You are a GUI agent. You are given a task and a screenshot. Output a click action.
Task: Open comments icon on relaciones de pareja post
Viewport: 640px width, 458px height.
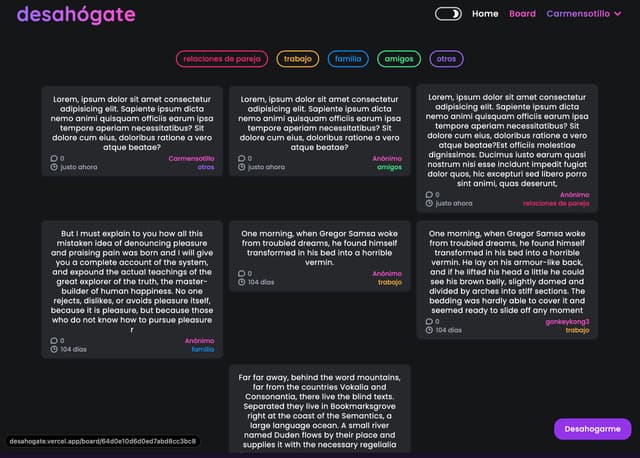click(x=429, y=195)
